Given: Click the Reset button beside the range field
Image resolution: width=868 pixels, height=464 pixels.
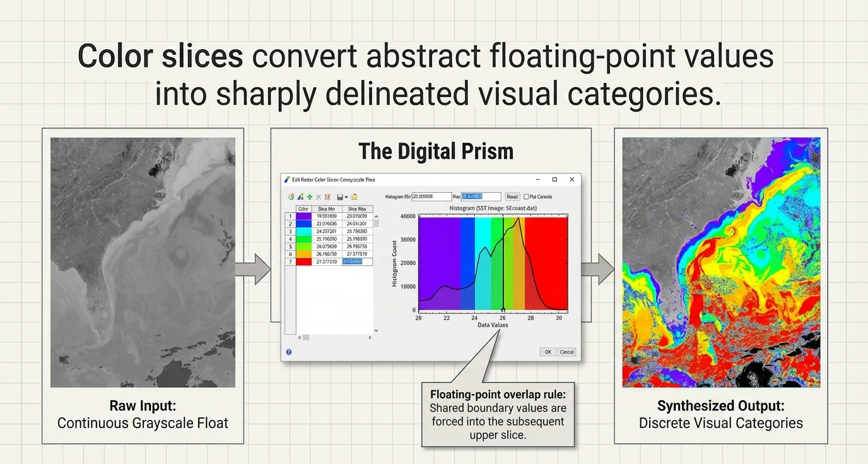Looking at the screenshot, I should pyautogui.click(x=513, y=197).
